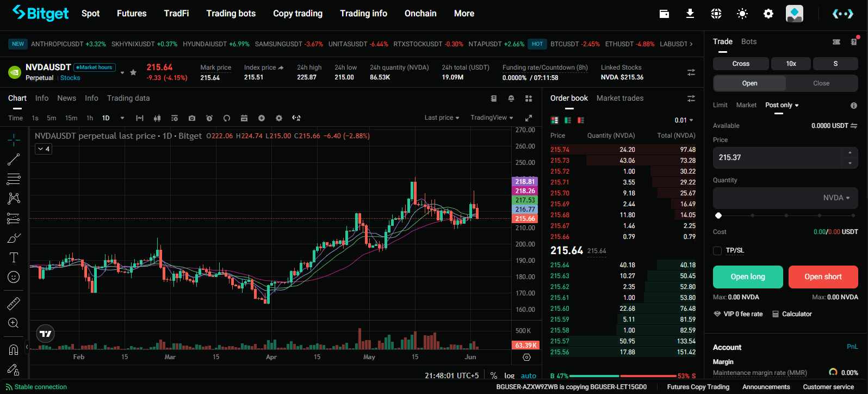Switch to the Bots tab
The image size is (868, 394).
(x=749, y=41)
